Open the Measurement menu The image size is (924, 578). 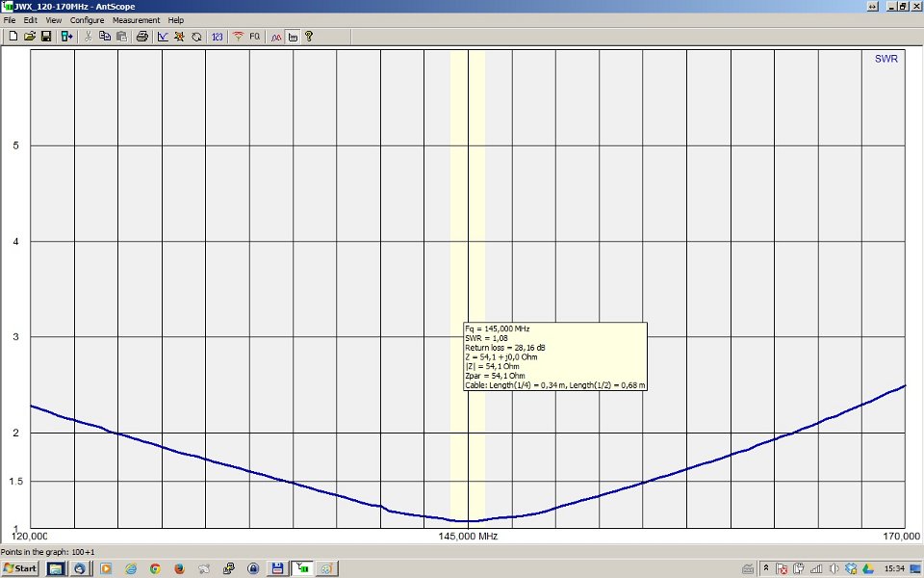[134, 20]
